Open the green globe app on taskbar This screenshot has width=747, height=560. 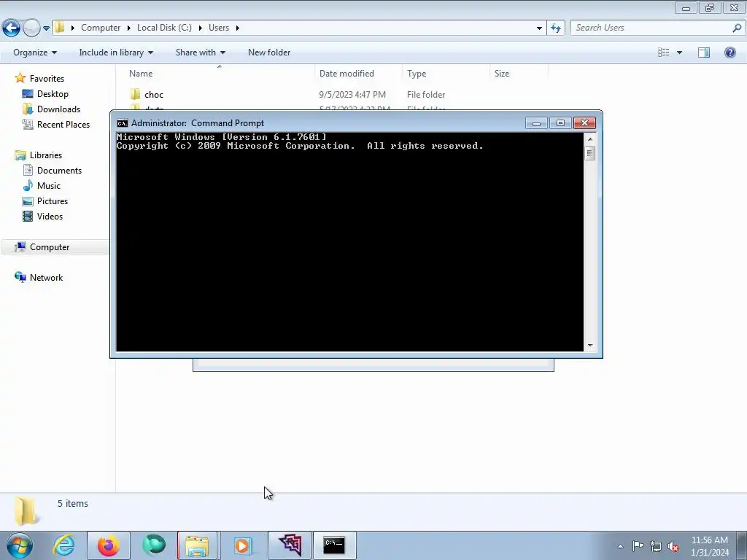tap(153, 545)
